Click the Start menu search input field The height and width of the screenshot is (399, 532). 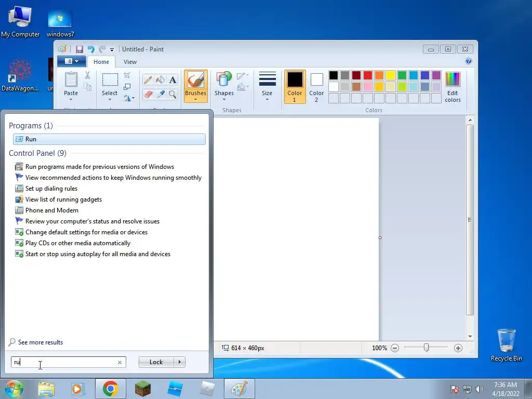pyautogui.click(x=68, y=362)
